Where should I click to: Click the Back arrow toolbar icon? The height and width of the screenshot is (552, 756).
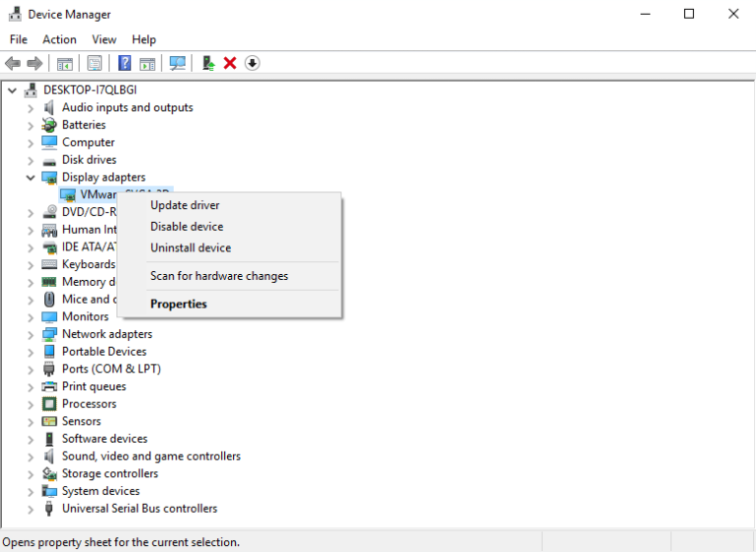coord(13,63)
